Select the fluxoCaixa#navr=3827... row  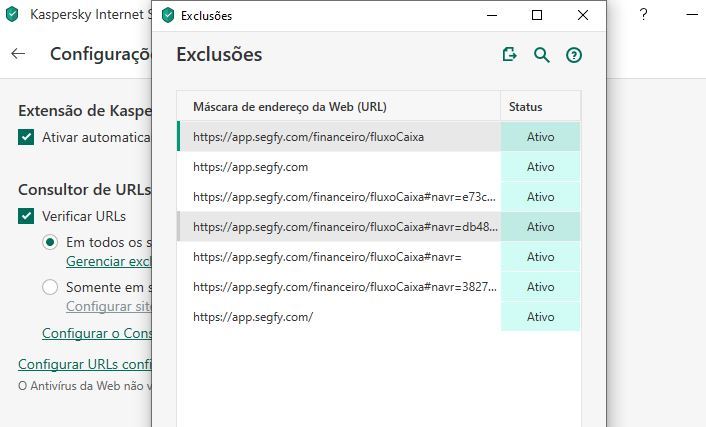coord(339,287)
